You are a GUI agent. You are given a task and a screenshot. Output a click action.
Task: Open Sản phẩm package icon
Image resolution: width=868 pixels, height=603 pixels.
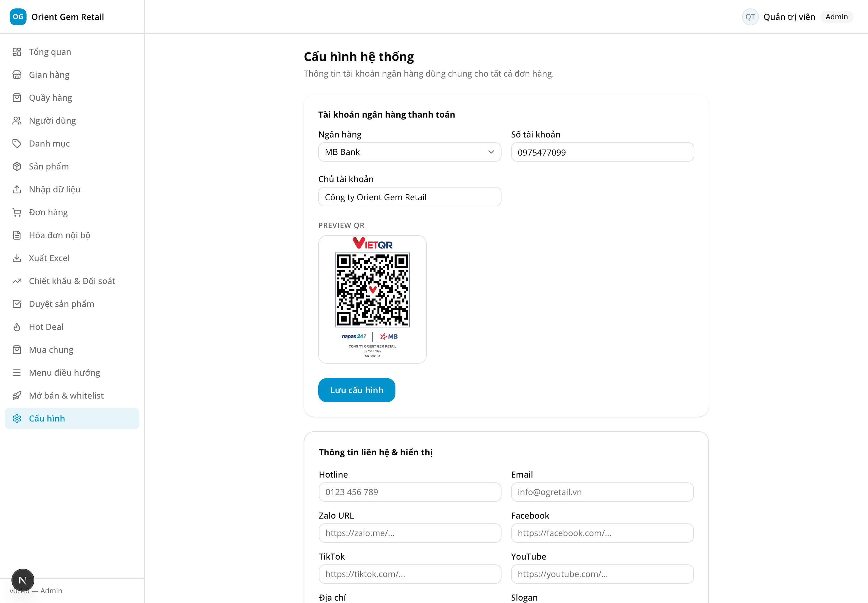click(17, 166)
